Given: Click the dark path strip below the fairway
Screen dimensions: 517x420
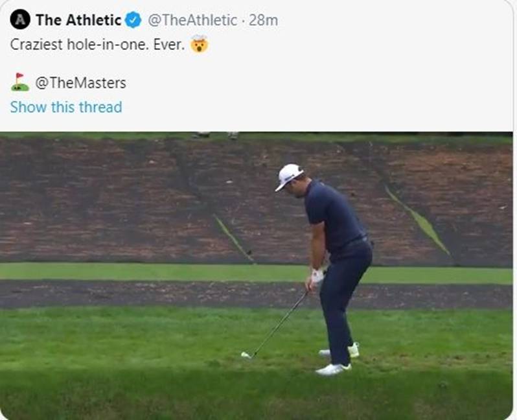Looking at the screenshot, I should (130, 295).
